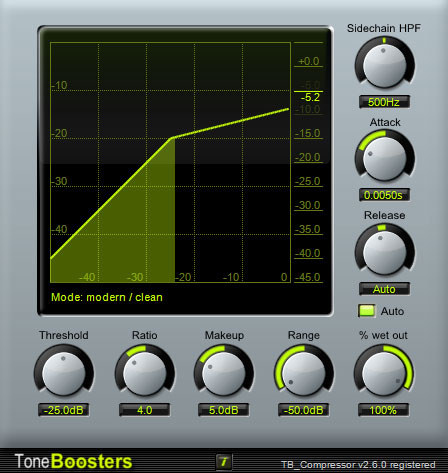Click the -25.0 meter scale label
This screenshot has height=473, width=448.
[x=308, y=181]
